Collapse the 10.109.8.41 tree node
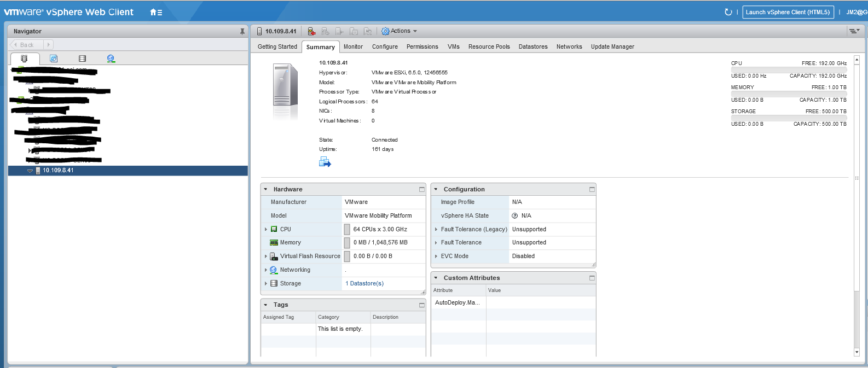 pos(30,171)
